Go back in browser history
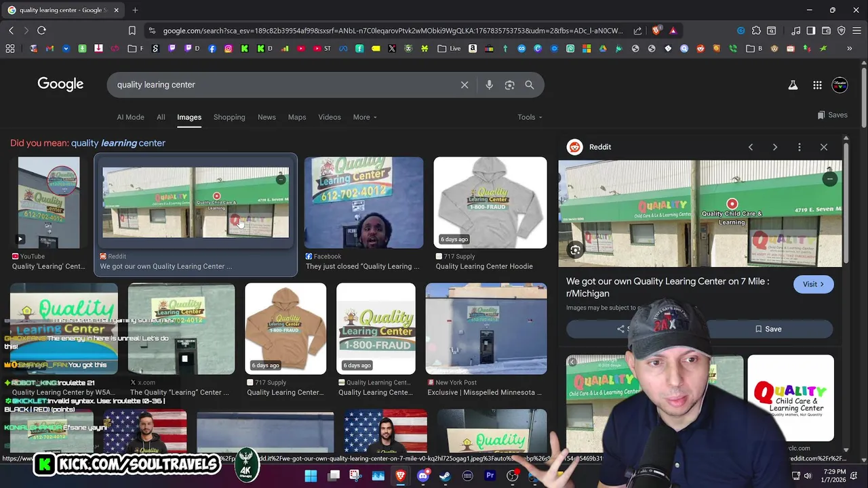Viewport: 868px width, 488px height. pyautogui.click(x=11, y=30)
